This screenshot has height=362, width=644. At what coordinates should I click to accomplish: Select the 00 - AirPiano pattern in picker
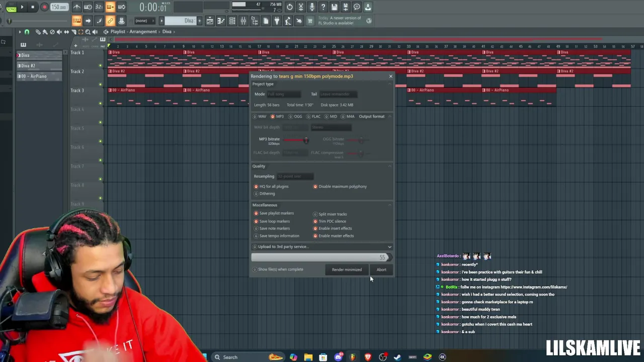pyautogui.click(x=39, y=76)
